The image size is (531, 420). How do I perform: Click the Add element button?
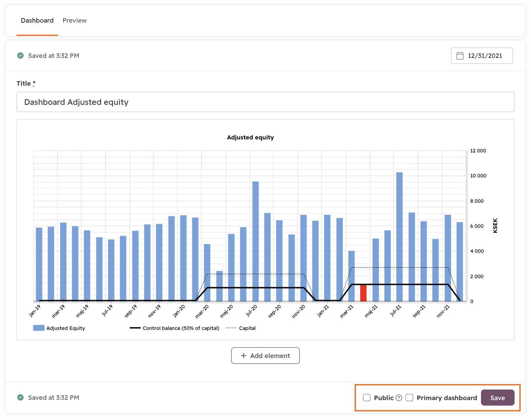point(265,356)
